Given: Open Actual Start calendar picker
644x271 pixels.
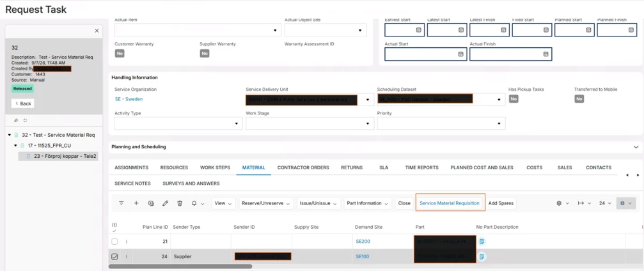Looking at the screenshot, I should 460,54.
